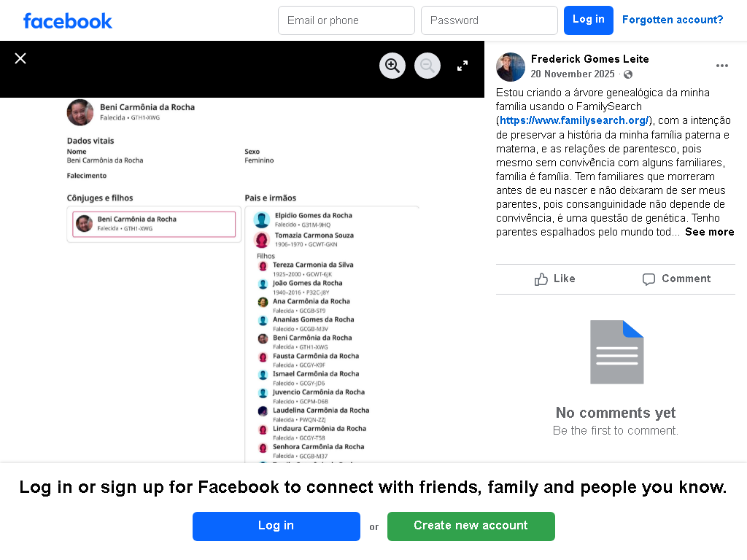
Task: Open the familysearch.org link
Action: pos(574,120)
